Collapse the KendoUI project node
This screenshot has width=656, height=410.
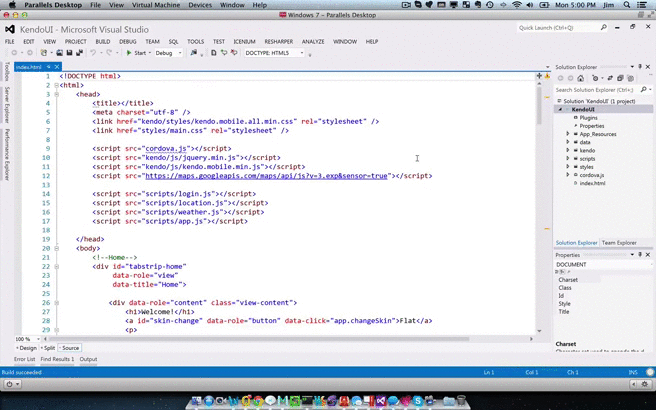click(x=560, y=110)
